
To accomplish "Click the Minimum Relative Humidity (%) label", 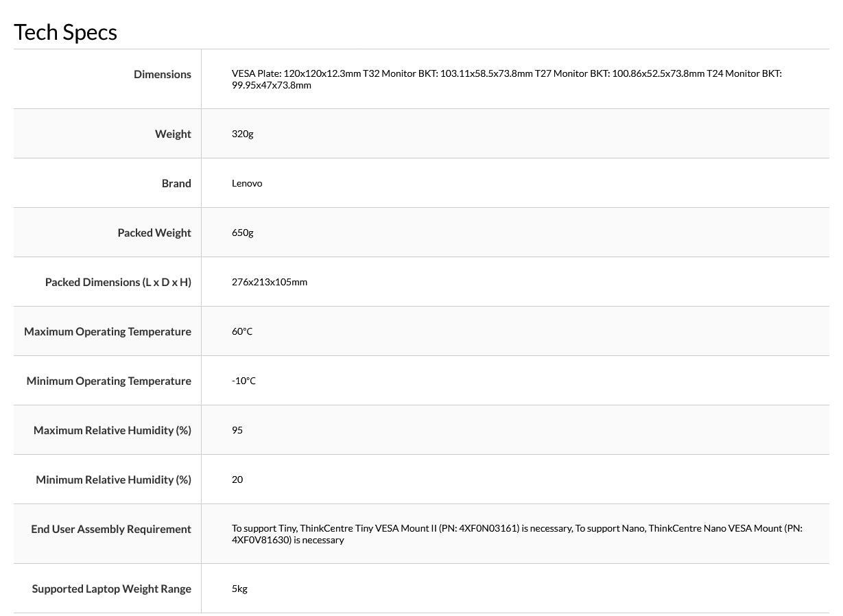I will tap(113, 479).
